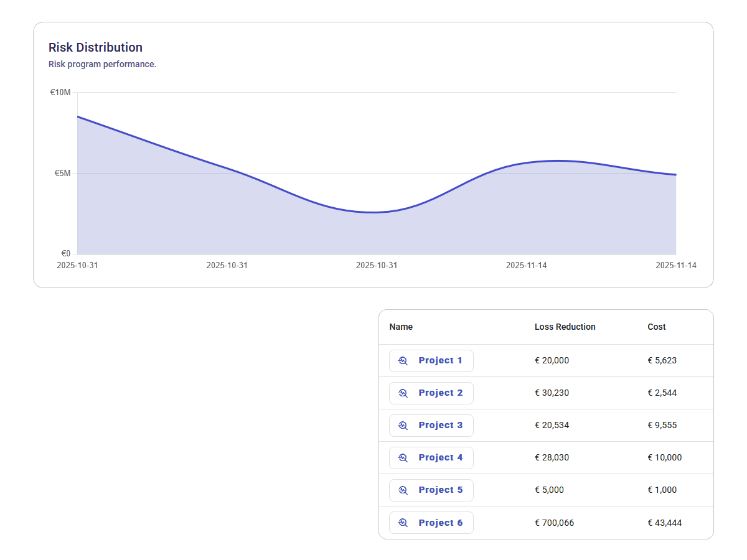Select the € 700,066 loss reduction cell
This screenshot has width=747, height=560.
pyautogui.click(x=554, y=523)
